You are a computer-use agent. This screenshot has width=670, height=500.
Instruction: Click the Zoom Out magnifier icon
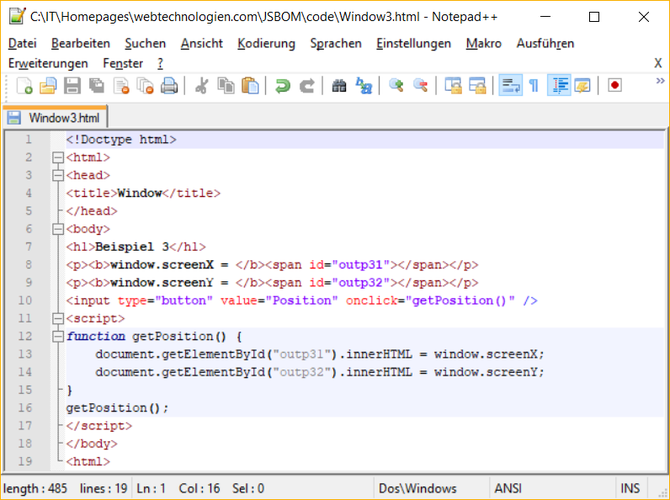click(x=420, y=85)
